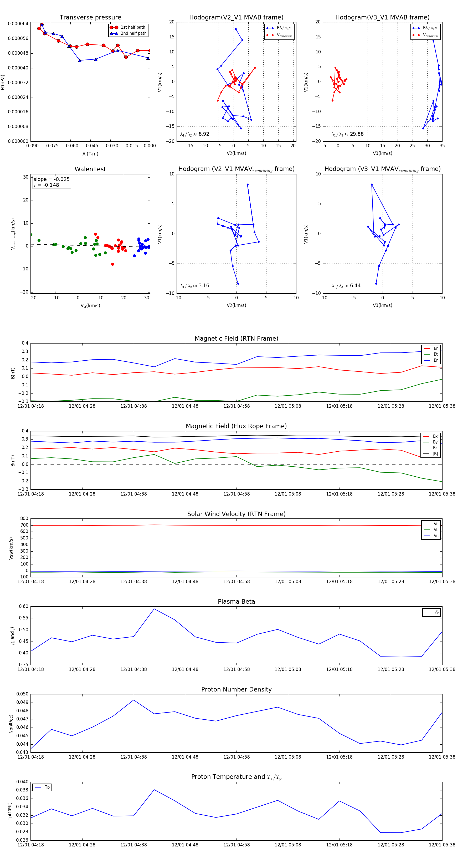The height and width of the screenshot is (868, 473).
Task: Select the "2nd half path" legend entry
Action: tap(128, 33)
